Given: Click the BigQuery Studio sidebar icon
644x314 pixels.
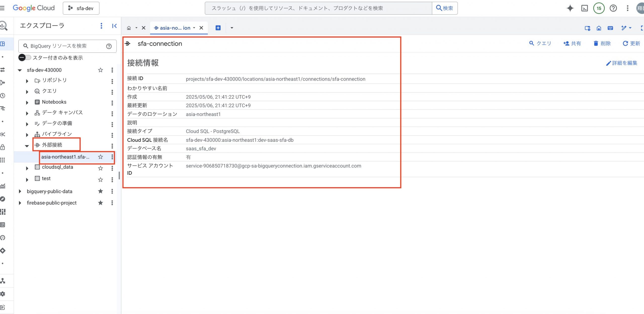Looking at the screenshot, I should (3, 44).
